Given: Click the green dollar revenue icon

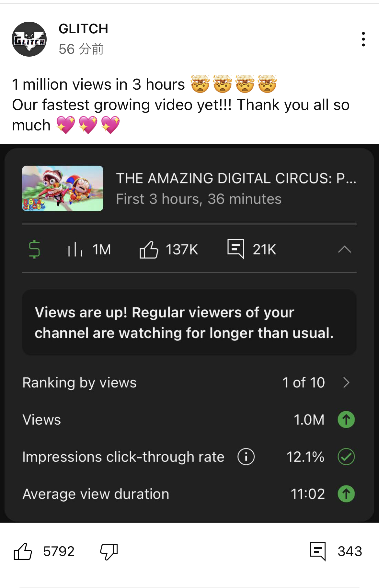Looking at the screenshot, I should [34, 250].
